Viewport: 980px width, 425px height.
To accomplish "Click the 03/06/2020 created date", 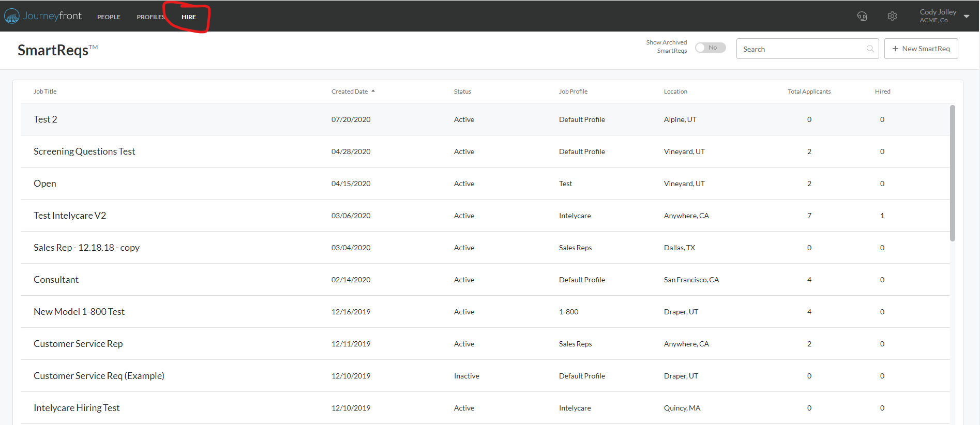I will [351, 216].
